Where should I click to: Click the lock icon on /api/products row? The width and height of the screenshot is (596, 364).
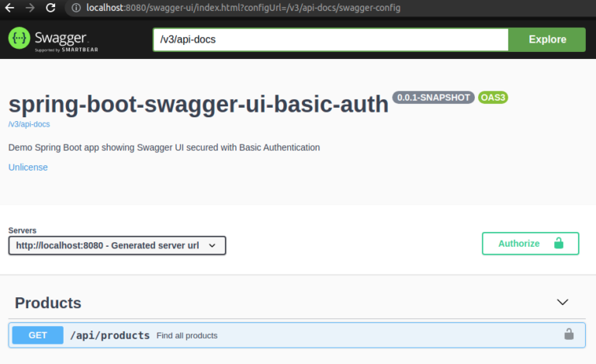569,335
